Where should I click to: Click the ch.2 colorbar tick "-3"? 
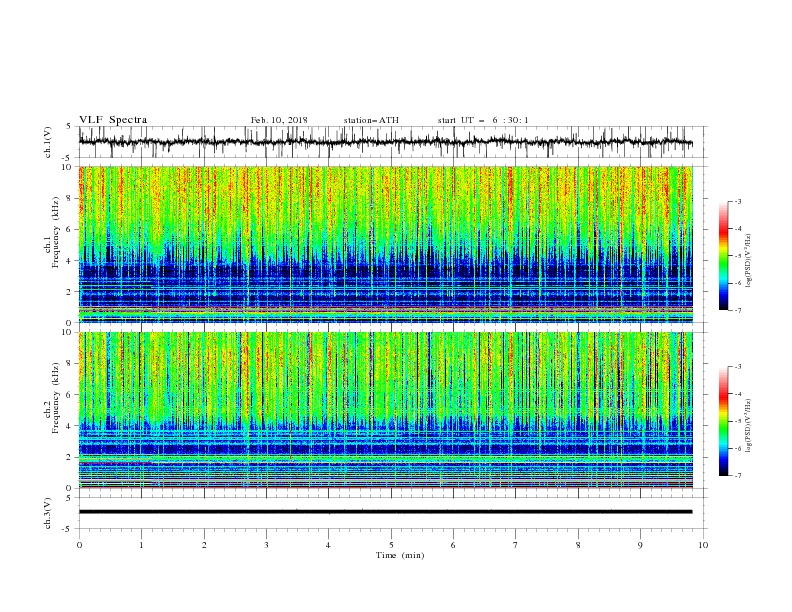click(738, 367)
